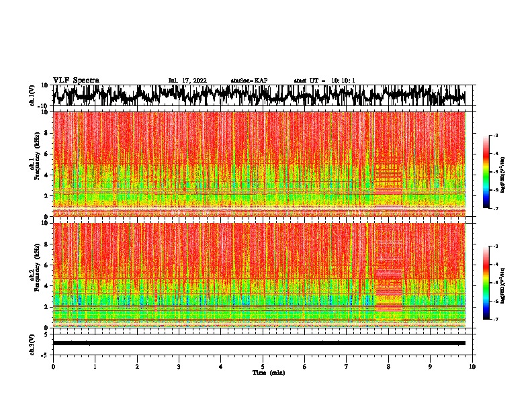Click the 'ch.3(V)' axis label

click(x=32, y=345)
